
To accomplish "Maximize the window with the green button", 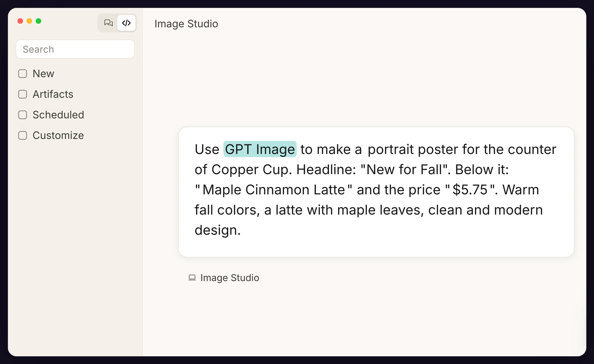I will (39, 21).
